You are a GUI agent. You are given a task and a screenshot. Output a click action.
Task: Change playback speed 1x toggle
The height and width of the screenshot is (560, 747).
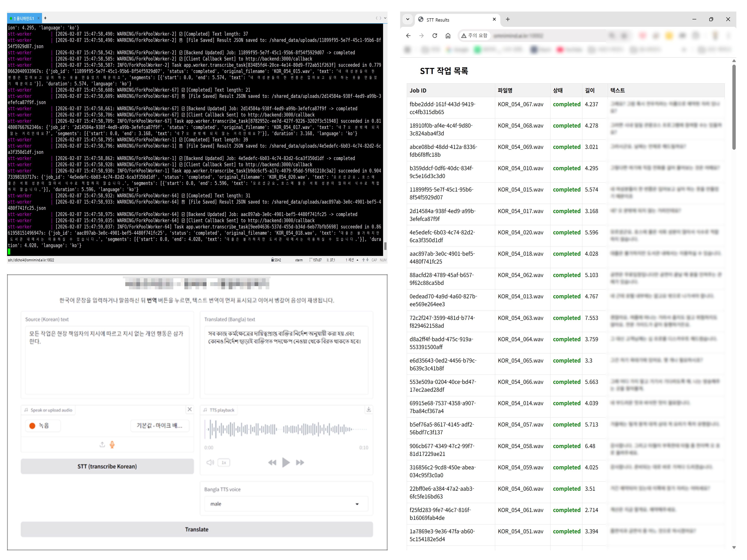pyautogui.click(x=224, y=462)
